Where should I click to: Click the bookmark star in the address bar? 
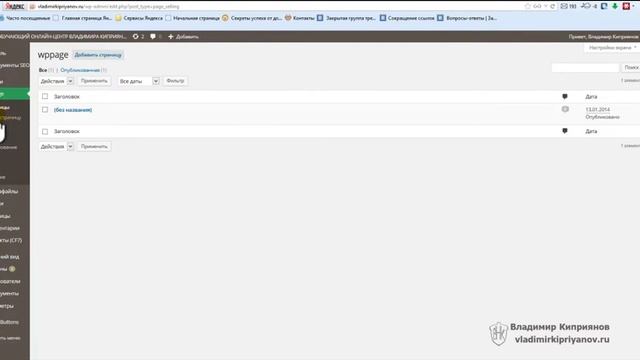pyautogui.click(x=527, y=6)
